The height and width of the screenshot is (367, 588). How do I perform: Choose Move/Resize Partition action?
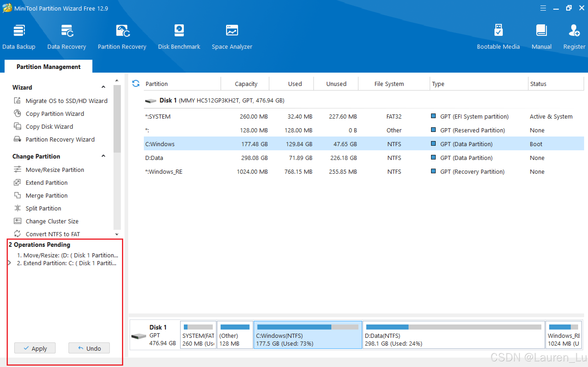pos(55,170)
